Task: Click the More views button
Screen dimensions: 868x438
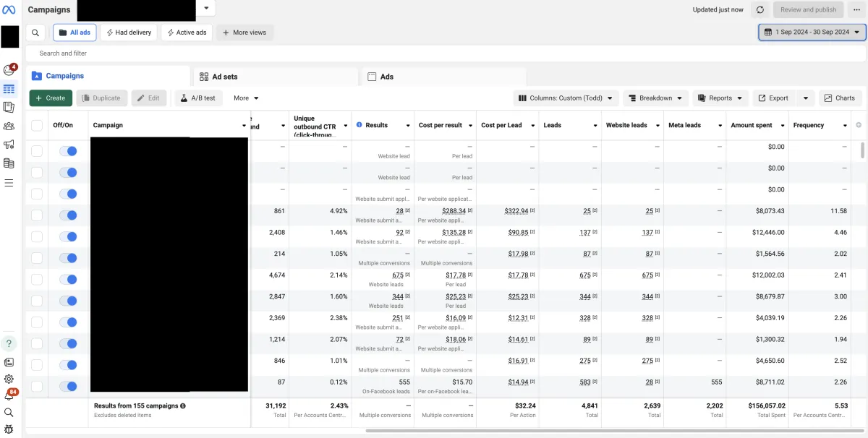Action: [244, 33]
